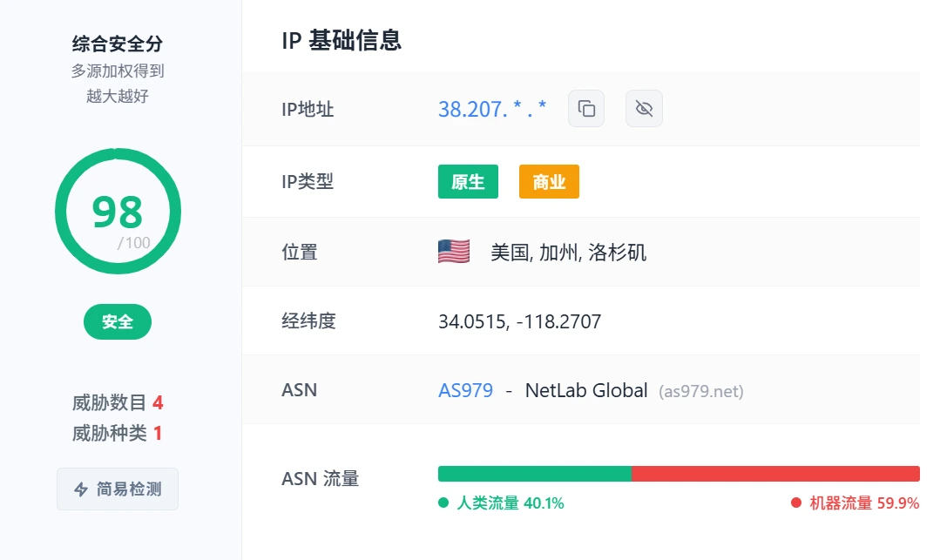Click the 安全 safe status badge
940x560 pixels.
[x=118, y=322]
